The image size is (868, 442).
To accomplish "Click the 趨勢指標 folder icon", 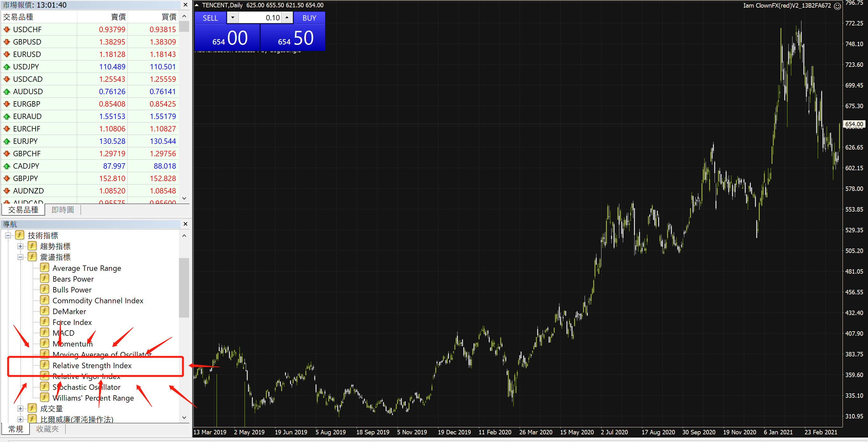I will pos(32,246).
